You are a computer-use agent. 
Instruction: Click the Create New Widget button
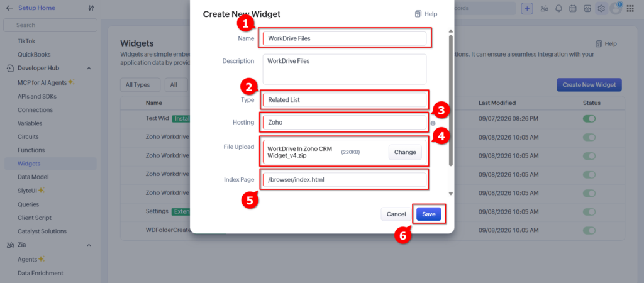589,85
